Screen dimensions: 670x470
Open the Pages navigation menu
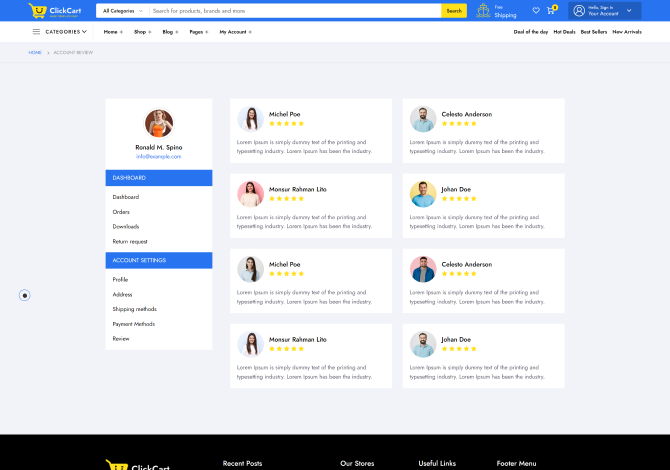click(198, 32)
